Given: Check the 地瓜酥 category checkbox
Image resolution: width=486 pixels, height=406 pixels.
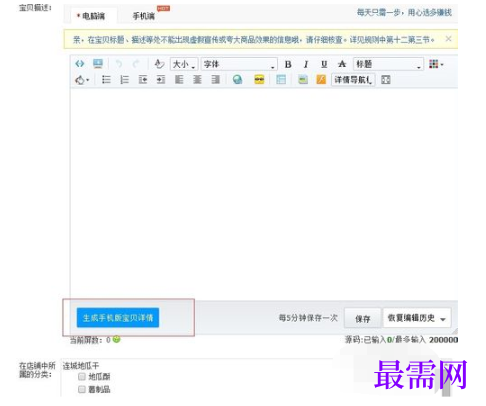Looking at the screenshot, I should coord(82,377).
